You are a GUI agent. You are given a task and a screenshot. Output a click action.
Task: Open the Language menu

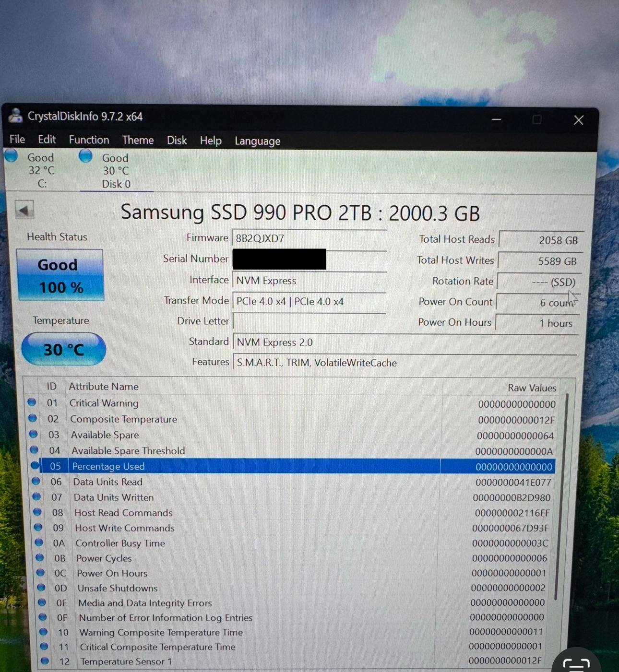click(x=257, y=141)
